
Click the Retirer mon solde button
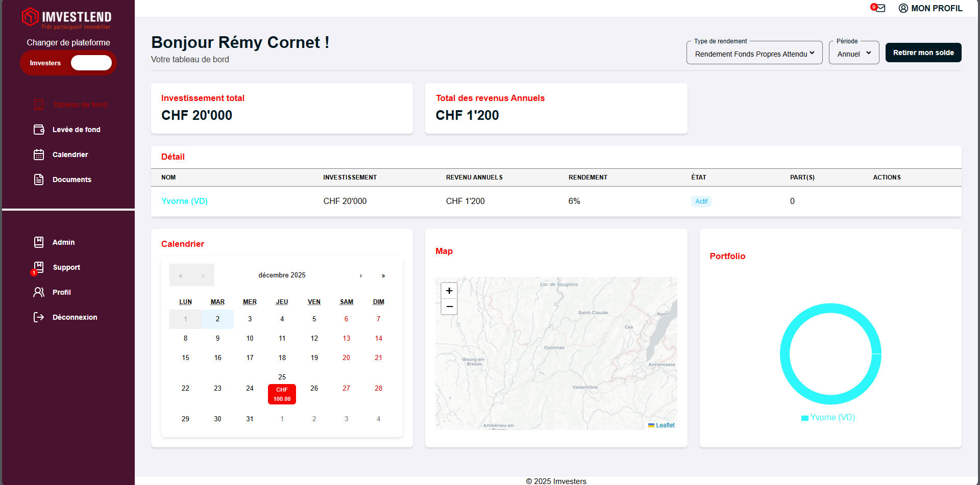[923, 53]
